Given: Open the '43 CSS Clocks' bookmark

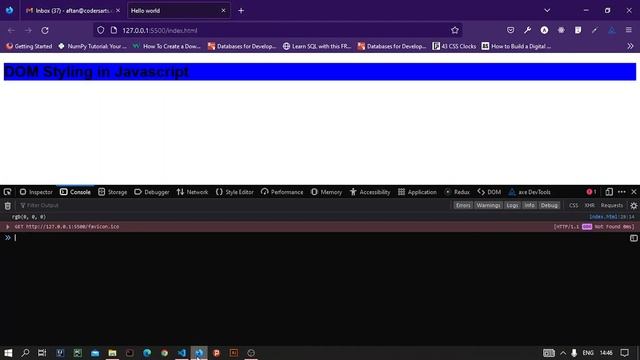Looking at the screenshot, I should pos(454,46).
